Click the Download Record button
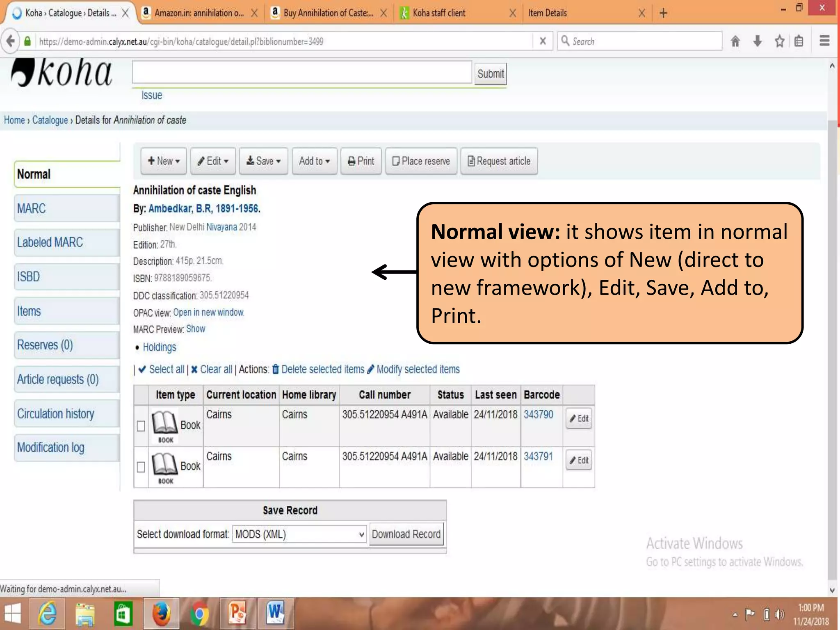Image resolution: width=840 pixels, height=630 pixels. pos(406,534)
